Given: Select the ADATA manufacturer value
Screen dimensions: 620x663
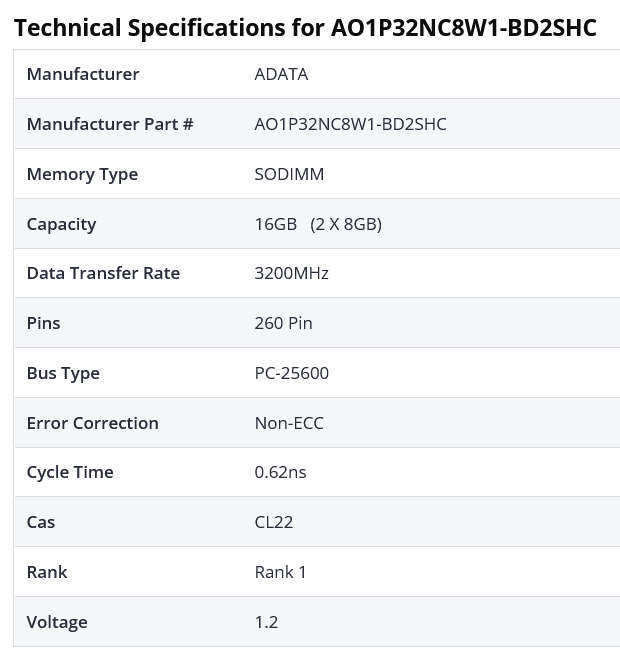Looking at the screenshot, I should 281,74.
